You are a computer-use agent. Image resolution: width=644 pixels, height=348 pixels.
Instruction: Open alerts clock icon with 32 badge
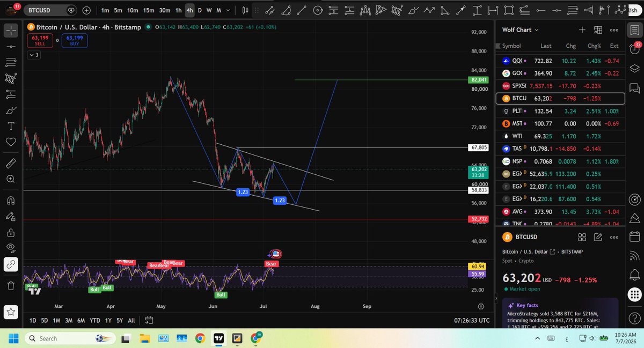[635, 49]
